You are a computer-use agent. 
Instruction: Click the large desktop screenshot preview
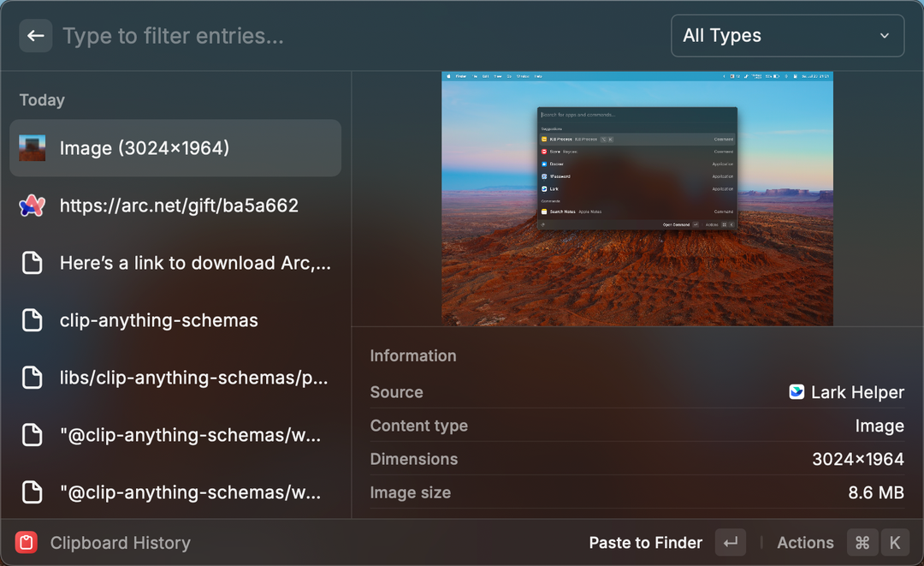click(x=637, y=198)
